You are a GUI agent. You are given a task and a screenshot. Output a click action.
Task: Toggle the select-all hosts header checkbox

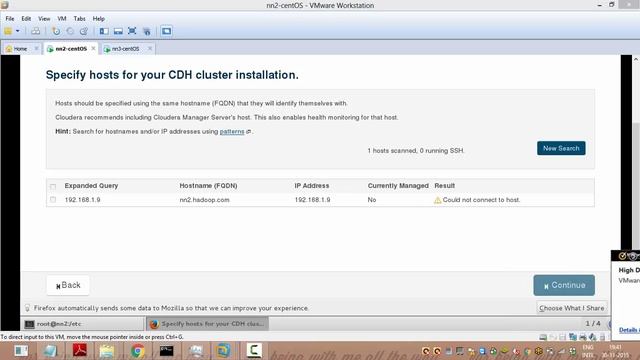coord(53,187)
